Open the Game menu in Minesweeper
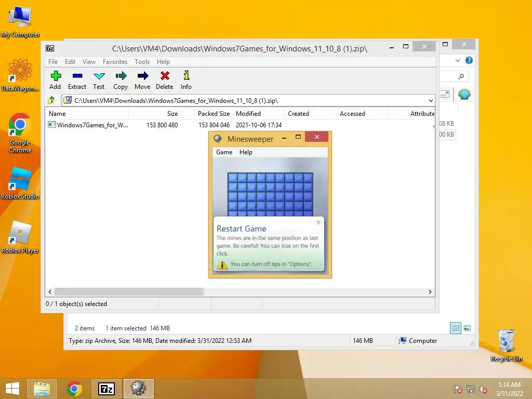 click(224, 152)
